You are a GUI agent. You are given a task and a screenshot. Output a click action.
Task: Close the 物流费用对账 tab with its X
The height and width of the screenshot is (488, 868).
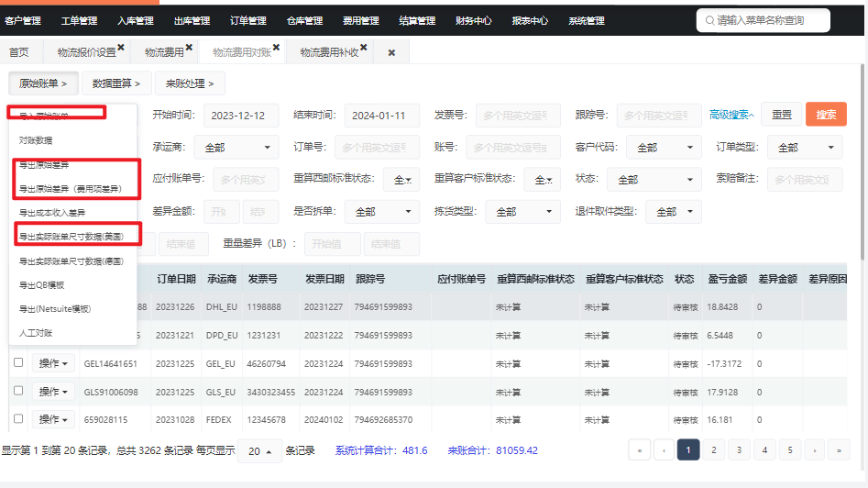point(276,48)
